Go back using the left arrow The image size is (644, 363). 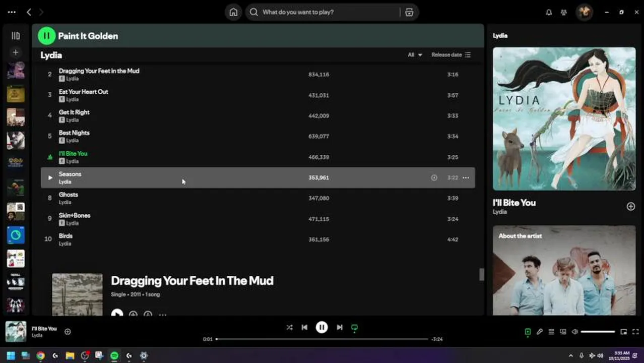click(29, 12)
